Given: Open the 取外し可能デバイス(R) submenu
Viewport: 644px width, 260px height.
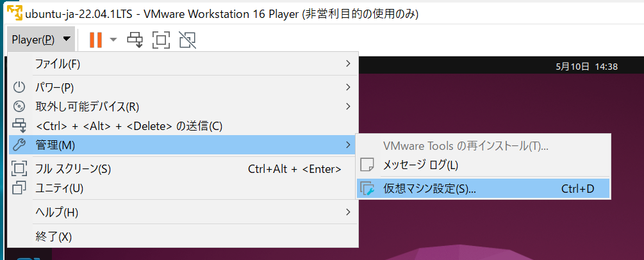Looking at the screenshot, I should 183,107.
